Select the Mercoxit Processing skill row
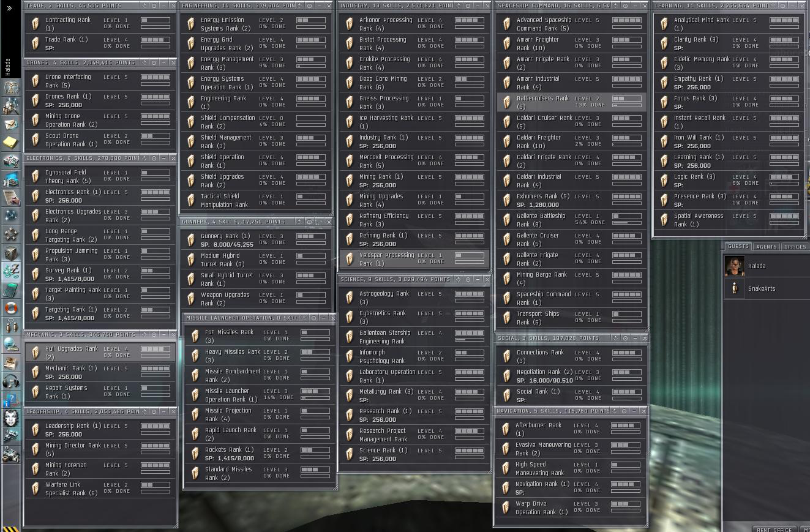The width and height of the screenshot is (810, 532). (414, 161)
